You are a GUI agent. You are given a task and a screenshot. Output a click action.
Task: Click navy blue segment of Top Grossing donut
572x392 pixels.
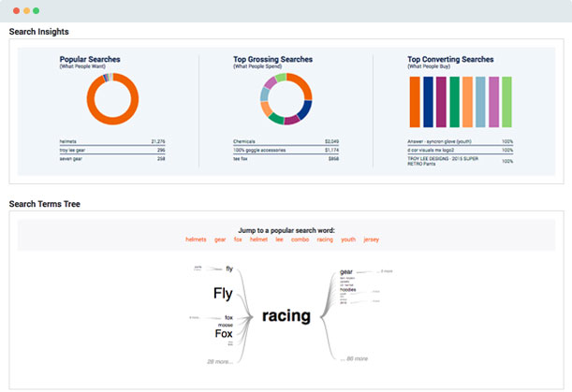coord(305,109)
